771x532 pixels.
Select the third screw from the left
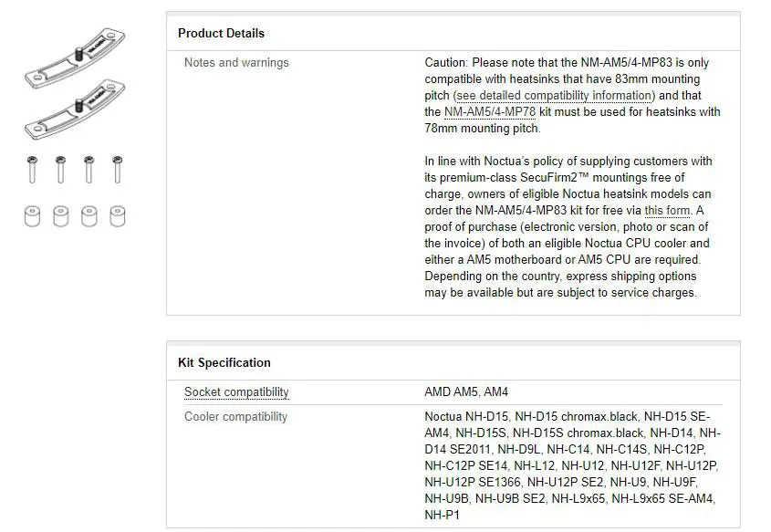point(89,170)
